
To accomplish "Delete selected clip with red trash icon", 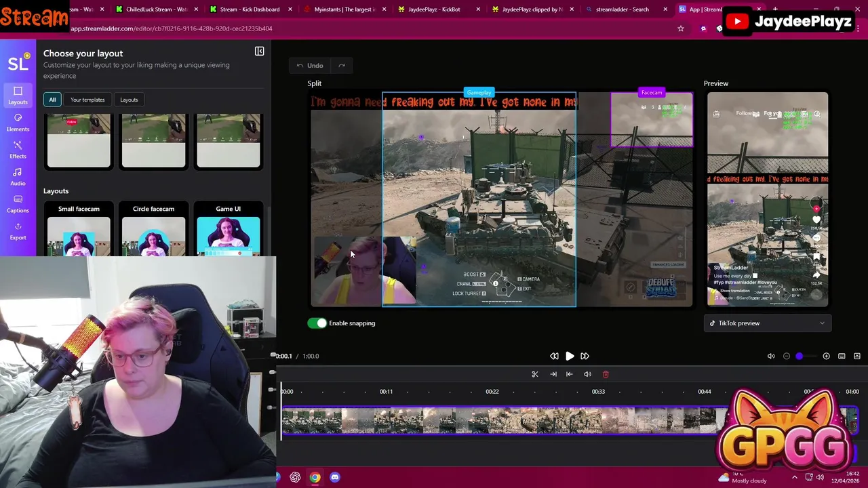I will (606, 374).
